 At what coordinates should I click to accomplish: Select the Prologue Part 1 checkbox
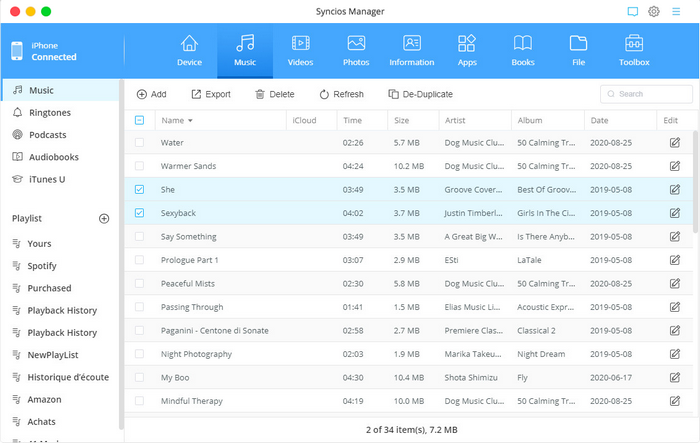tap(139, 260)
